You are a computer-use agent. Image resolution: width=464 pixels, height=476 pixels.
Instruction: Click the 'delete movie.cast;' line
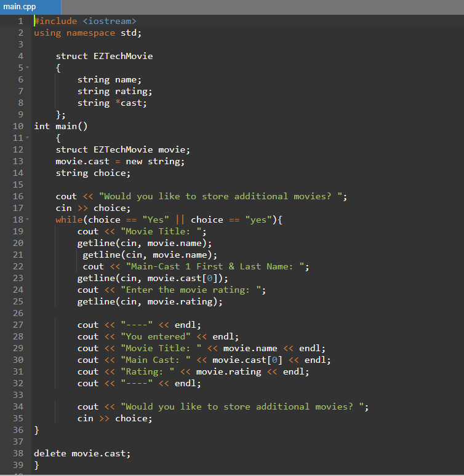pos(82,453)
